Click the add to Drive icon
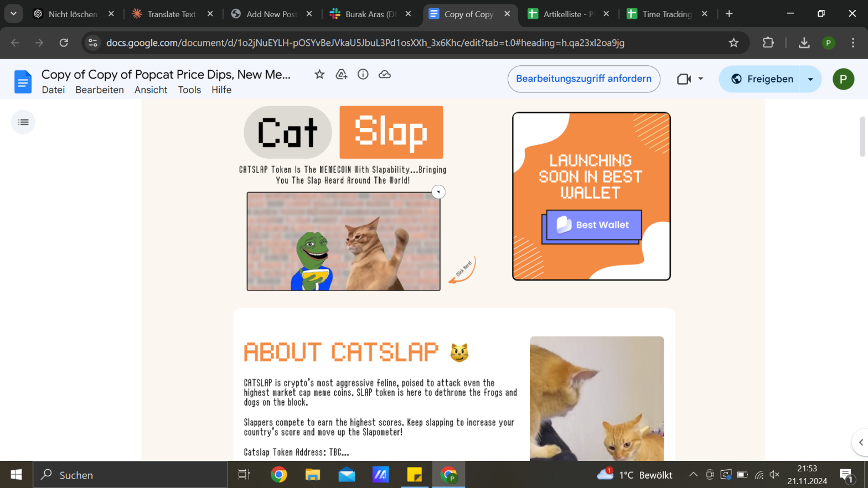The width and height of the screenshot is (868, 488). [342, 74]
